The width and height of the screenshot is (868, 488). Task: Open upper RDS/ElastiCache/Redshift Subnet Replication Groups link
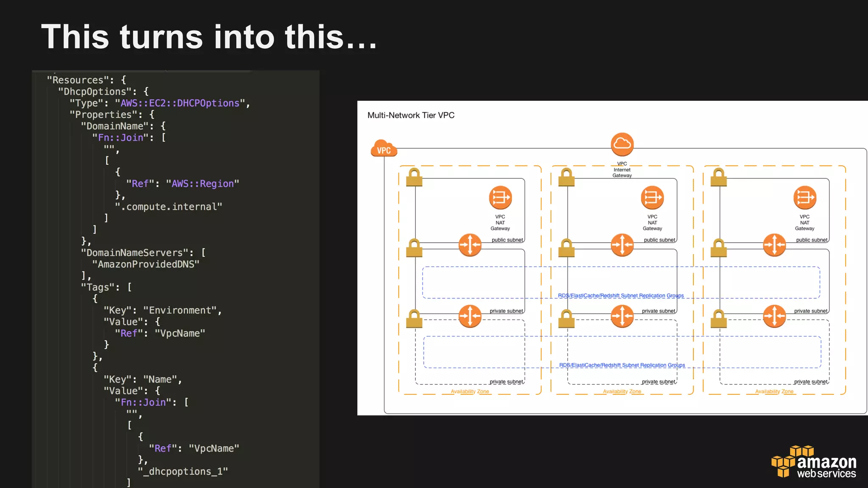(x=620, y=296)
